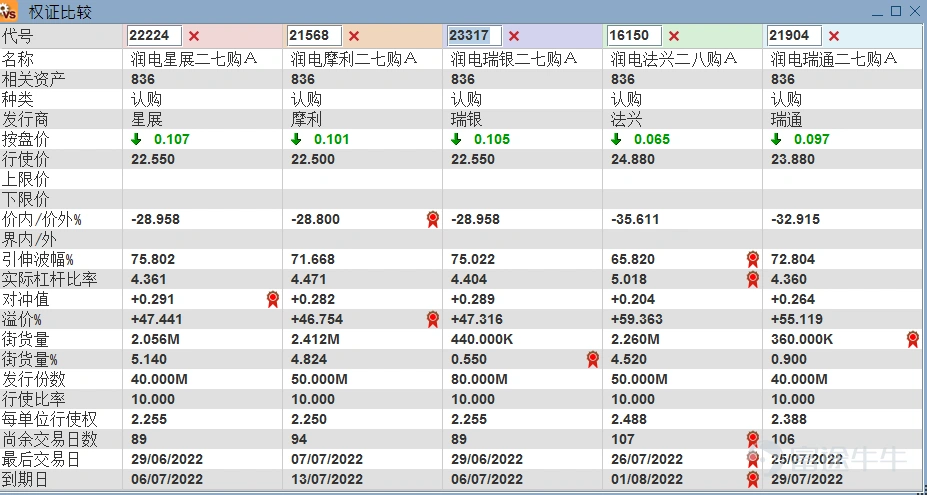Click last trading date 25/07/2022

807,460
